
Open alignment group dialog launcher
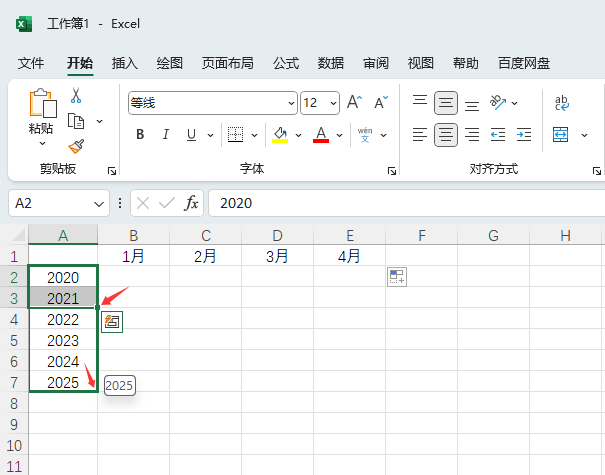coord(597,171)
